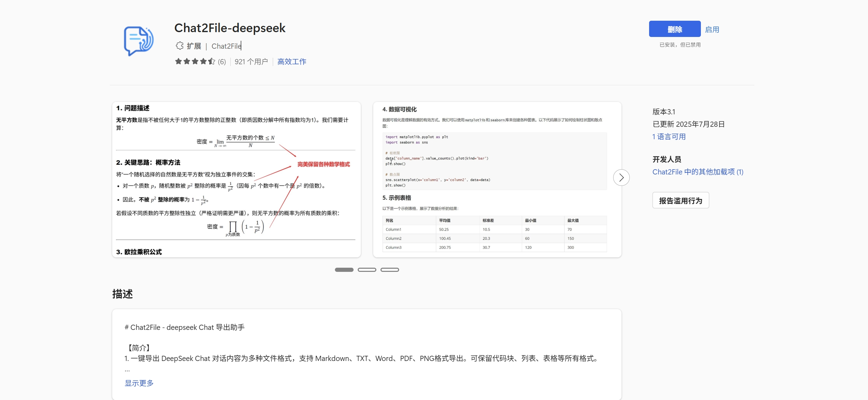Image resolution: width=868 pixels, height=400 pixels.
Task: Advance the carousel with the right arrow
Action: (x=621, y=178)
